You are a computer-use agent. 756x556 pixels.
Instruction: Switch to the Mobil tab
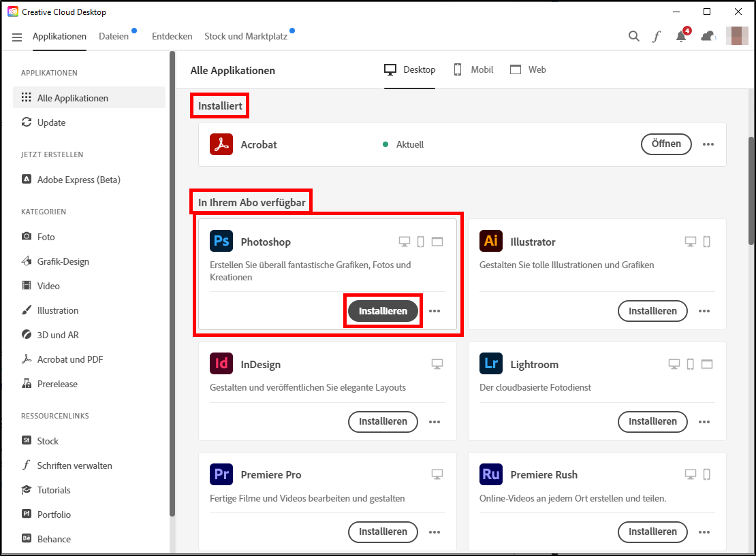click(x=473, y=69)
